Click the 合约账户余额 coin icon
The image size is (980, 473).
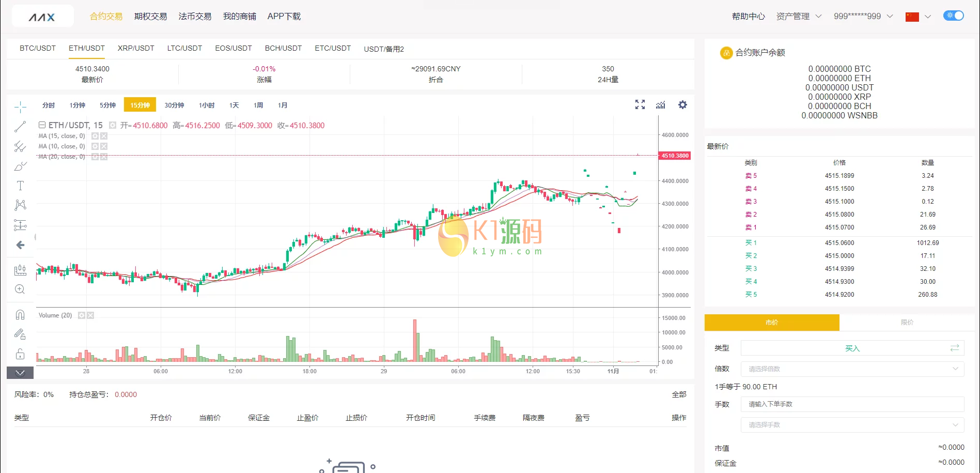coord(726,52)
